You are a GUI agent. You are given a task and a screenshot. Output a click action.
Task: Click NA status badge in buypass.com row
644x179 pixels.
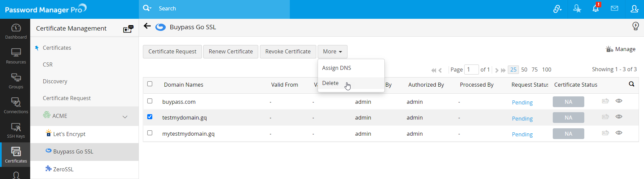click(x=568, y=102)
